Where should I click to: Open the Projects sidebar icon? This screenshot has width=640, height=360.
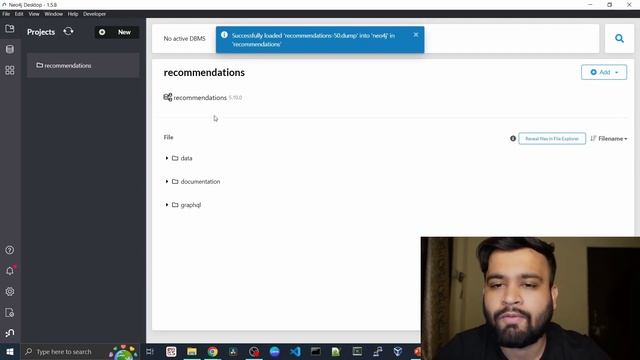10,29
